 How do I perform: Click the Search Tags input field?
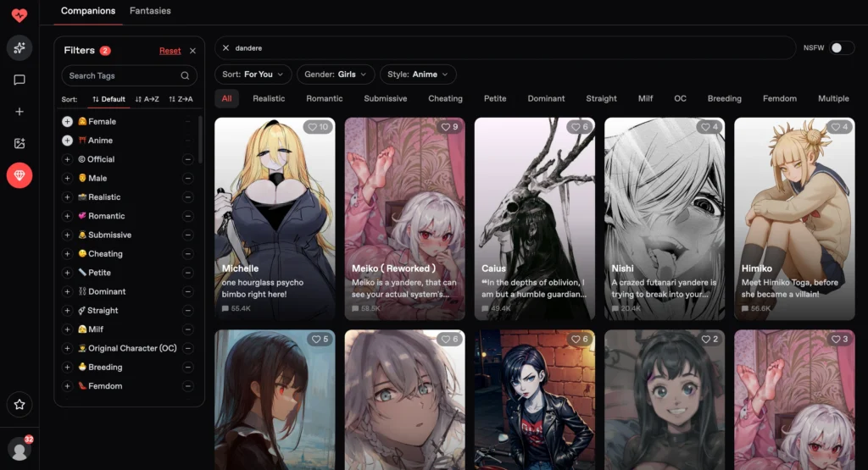[x=129, y=75]
